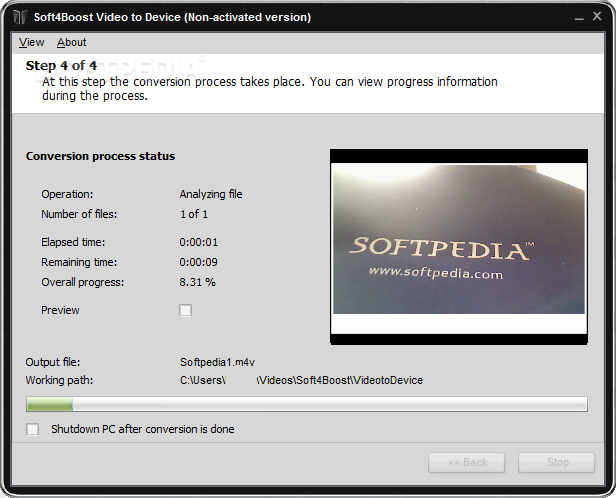Image resolution: width=616 pixels, height=498 pixels.
Task: Click the elapsed time value 0:00:01
Action: [198, 242]
